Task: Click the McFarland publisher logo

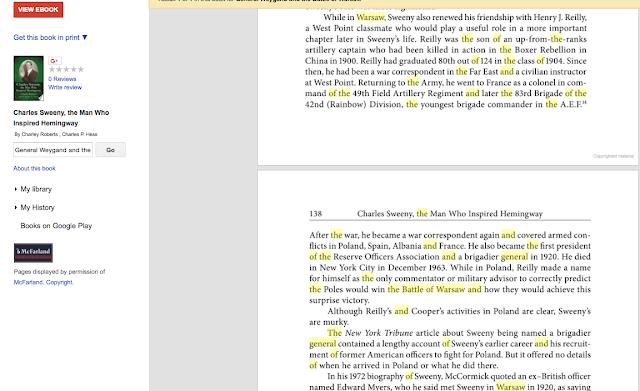Action: (33, 253)
